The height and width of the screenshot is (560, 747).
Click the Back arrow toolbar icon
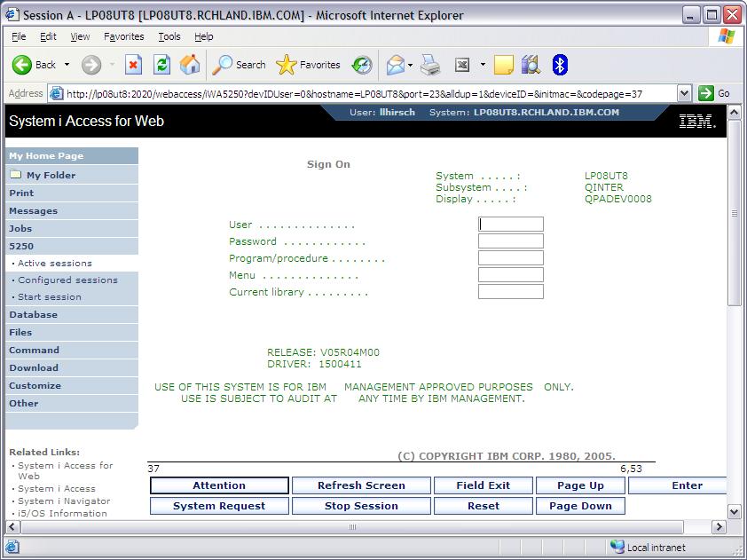coord(21,65)
